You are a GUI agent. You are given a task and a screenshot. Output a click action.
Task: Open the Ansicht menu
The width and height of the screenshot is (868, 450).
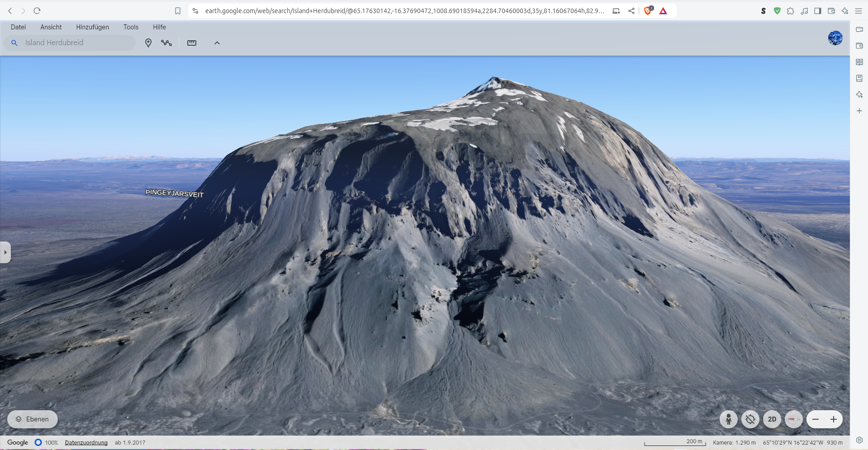pos(51,27)
